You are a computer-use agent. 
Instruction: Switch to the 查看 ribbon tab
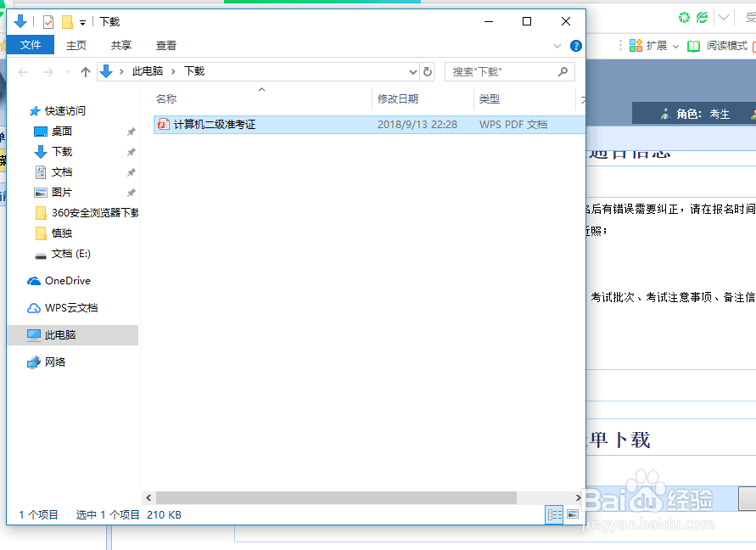[166, 45]
